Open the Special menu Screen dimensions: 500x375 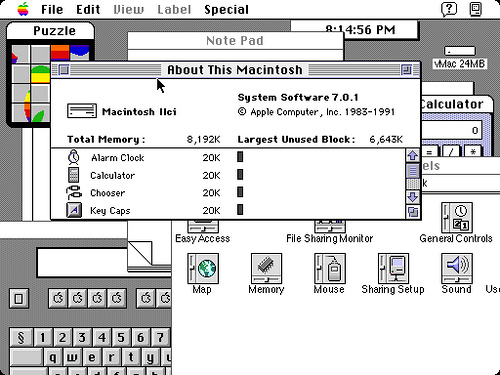(x=226, y=9)
